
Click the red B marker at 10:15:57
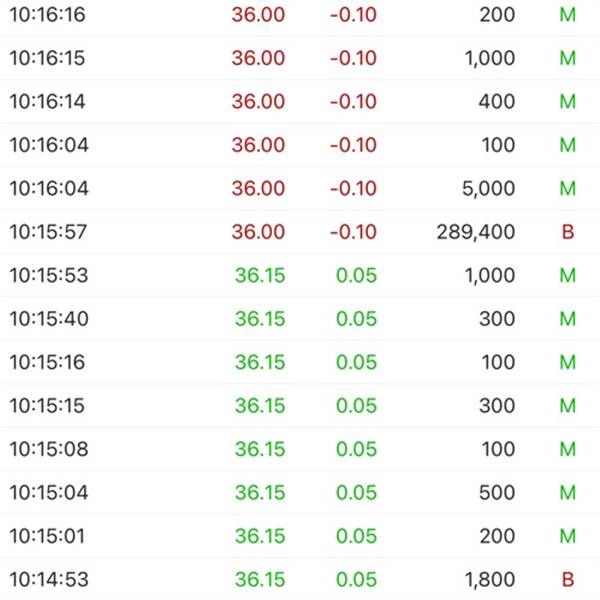pos(568,232)
